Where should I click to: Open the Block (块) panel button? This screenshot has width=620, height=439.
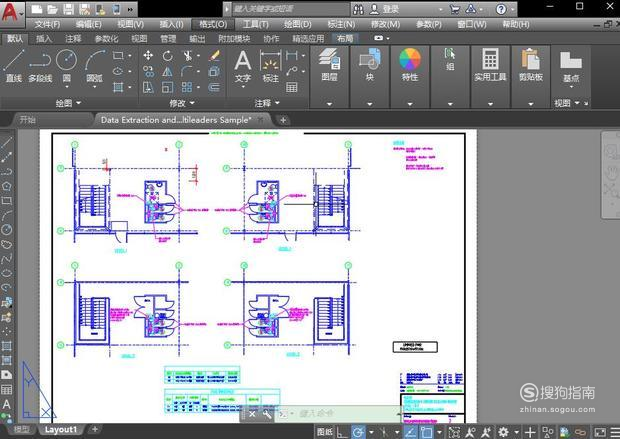coord(370,65)
